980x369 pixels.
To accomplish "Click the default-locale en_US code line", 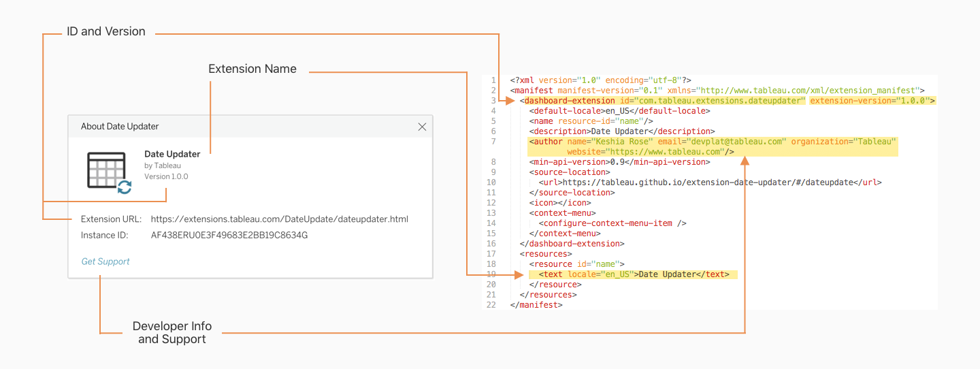I will pyautogui.click(x=619, y=111).
